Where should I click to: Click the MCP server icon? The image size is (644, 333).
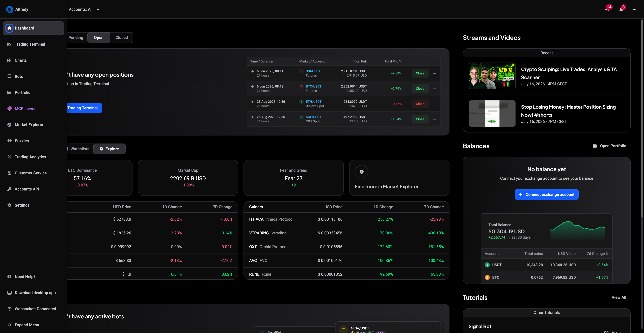pyautogui.click(x=9, y=108)
